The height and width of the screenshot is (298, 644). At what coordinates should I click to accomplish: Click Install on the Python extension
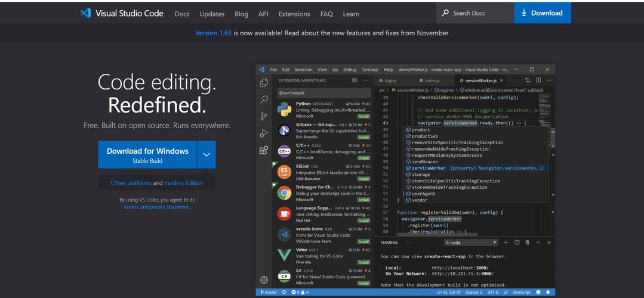[x=363, y=116]
